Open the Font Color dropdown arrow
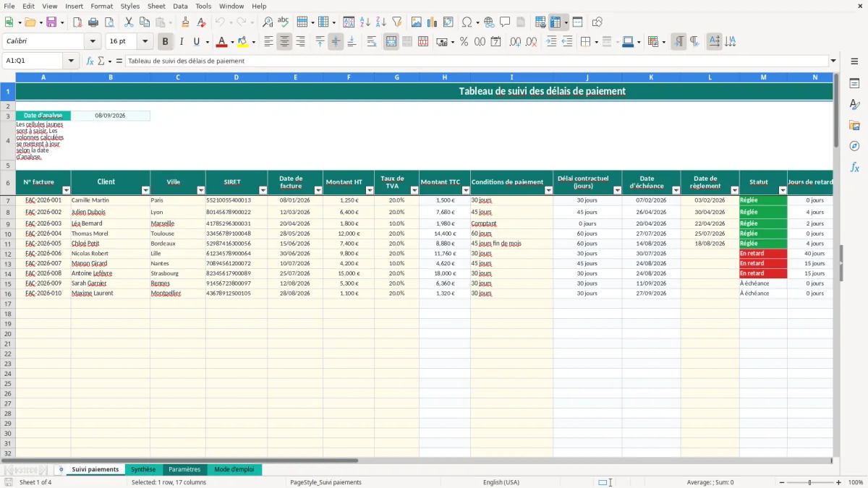The width and height of the screenshot is (868, 488). point(232,42)
